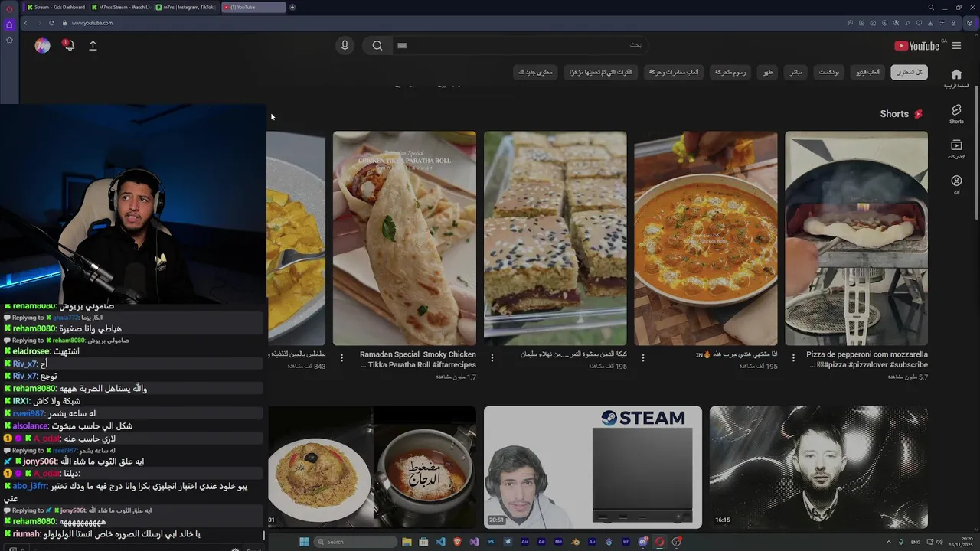This screenshot has height=551, width=980.
Task: Click the YouTube logo
Action: point(916,46)
